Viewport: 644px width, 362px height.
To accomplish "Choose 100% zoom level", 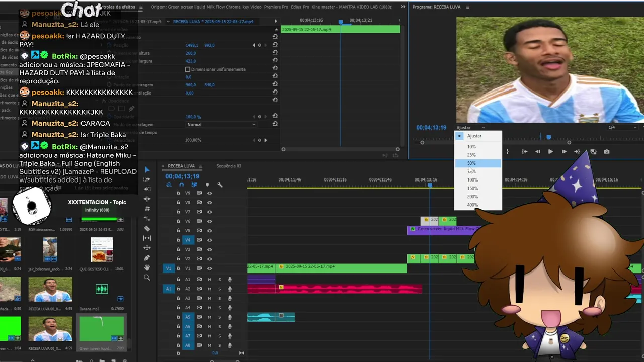I will coord(478,180).
